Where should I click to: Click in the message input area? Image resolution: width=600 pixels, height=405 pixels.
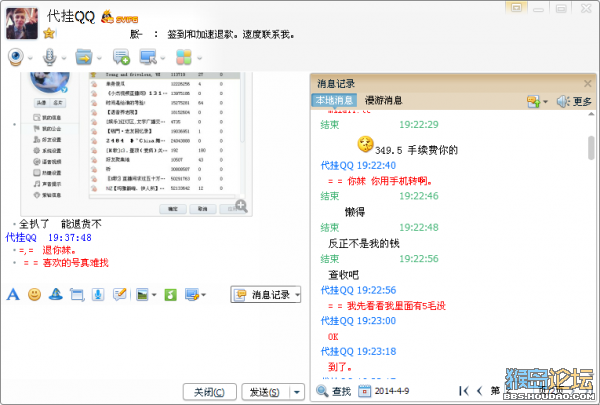(x=153, y=343)
